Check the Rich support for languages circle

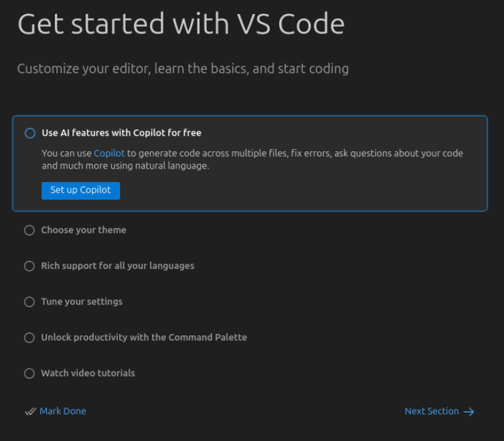(29, 266)
